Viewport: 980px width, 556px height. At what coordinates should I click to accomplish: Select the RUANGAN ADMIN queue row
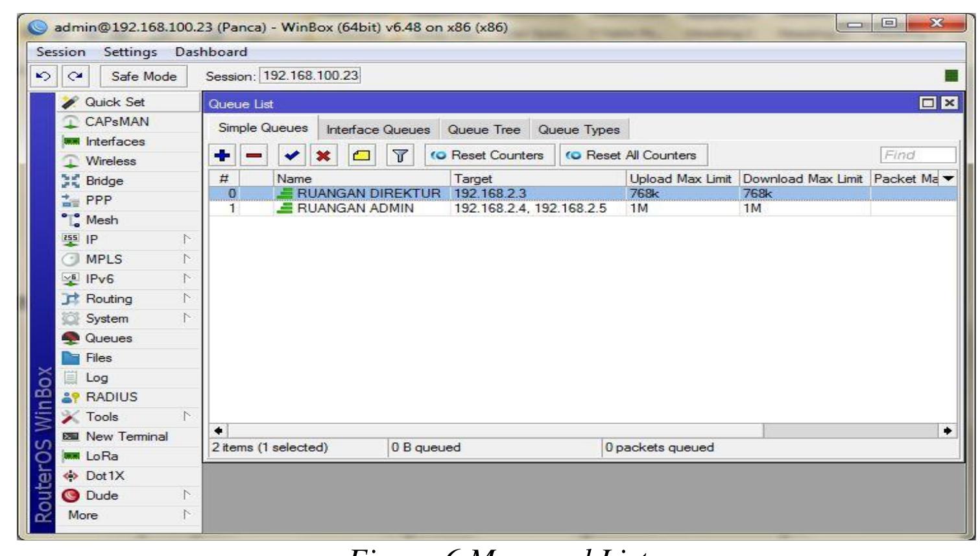pyautogui.click(x=582, y=209)
